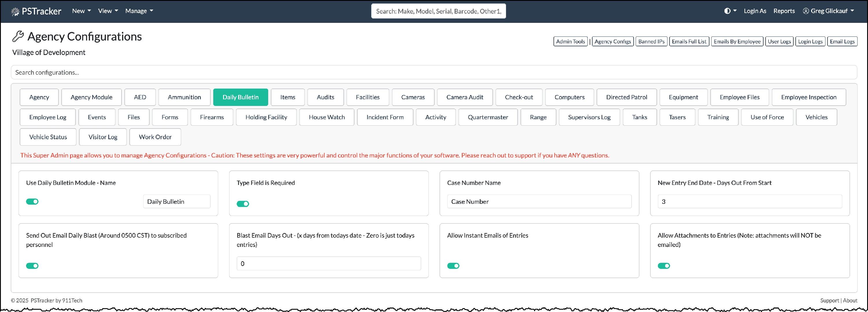Open the Manage dropdown menu
The width and height of the screenshot is (868, 312).
[x=139, y=11]
